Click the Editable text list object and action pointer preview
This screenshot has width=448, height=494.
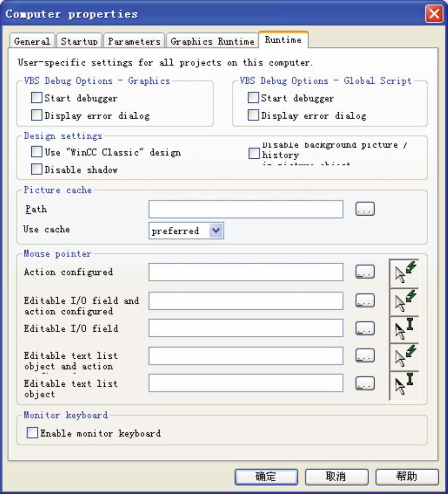pyautogui.click(x=404, y=357)
